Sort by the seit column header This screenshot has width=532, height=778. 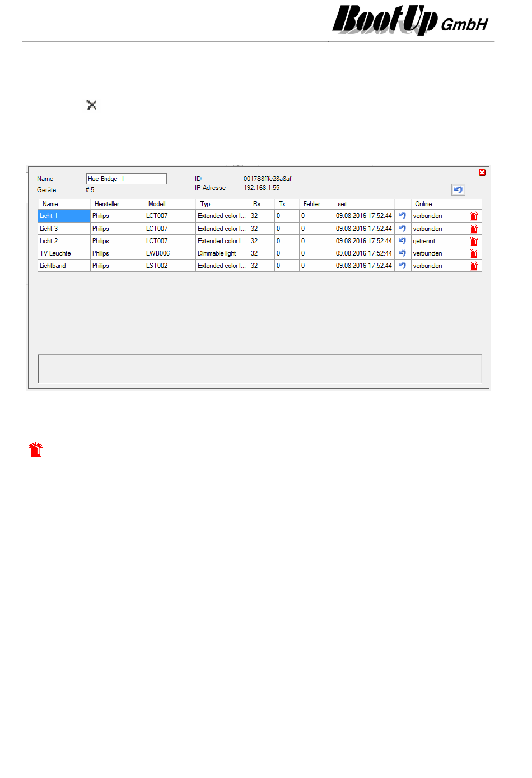[x=364, y=204]
